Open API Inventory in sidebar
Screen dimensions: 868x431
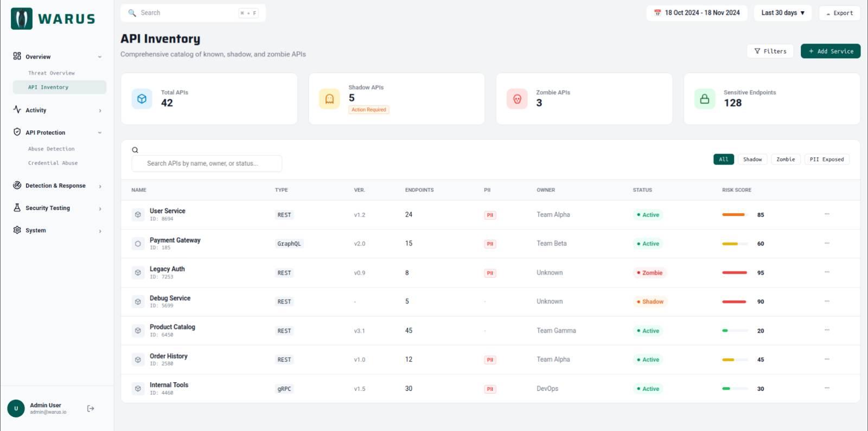click(x=60, y=87)
